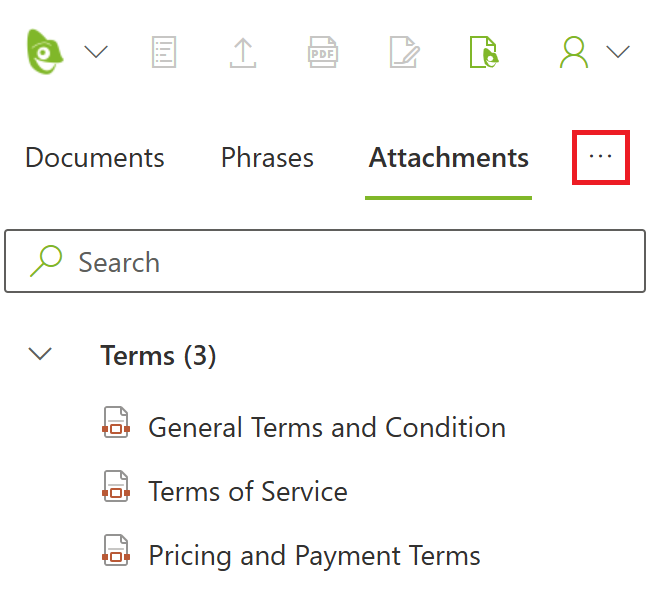Select the Attachments tab
This screenshot has height=597, width=654.
click(448, 158)
